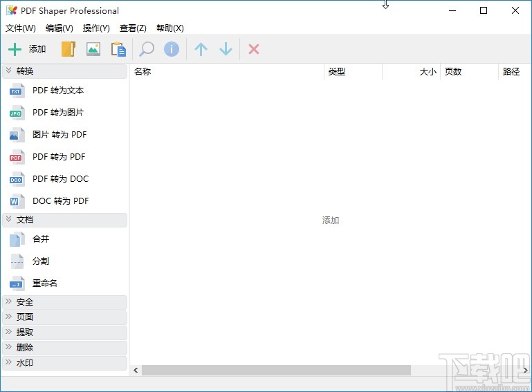Click the 类型 column header
The width and height of the screenshot is (532, 392).
pyautogui.click(x=354, y=71)
